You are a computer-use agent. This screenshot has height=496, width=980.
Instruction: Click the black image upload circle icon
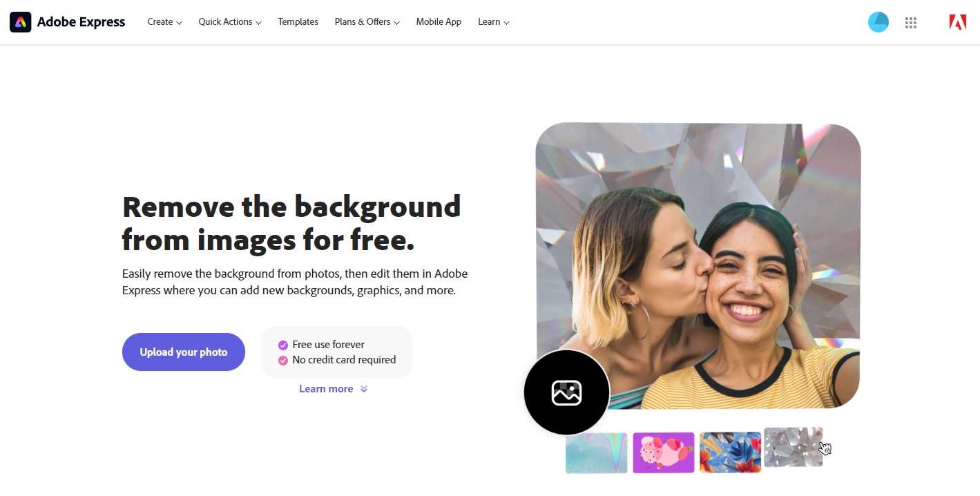(567, 392)
